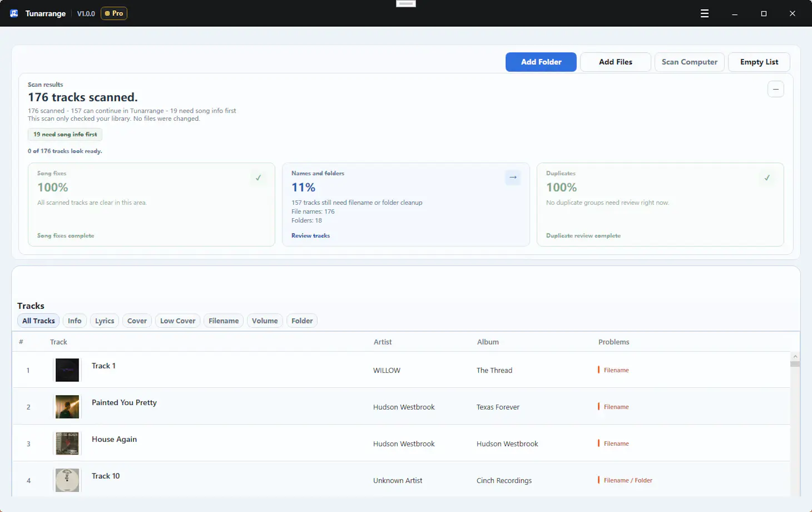This screenshot has height=512, width=812.
Task: Start Scan Computer
Action: [x=689, y=62]
